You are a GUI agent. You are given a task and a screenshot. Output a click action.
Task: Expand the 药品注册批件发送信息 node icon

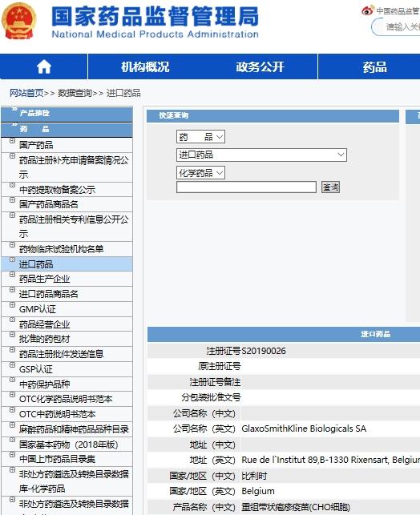12,350
